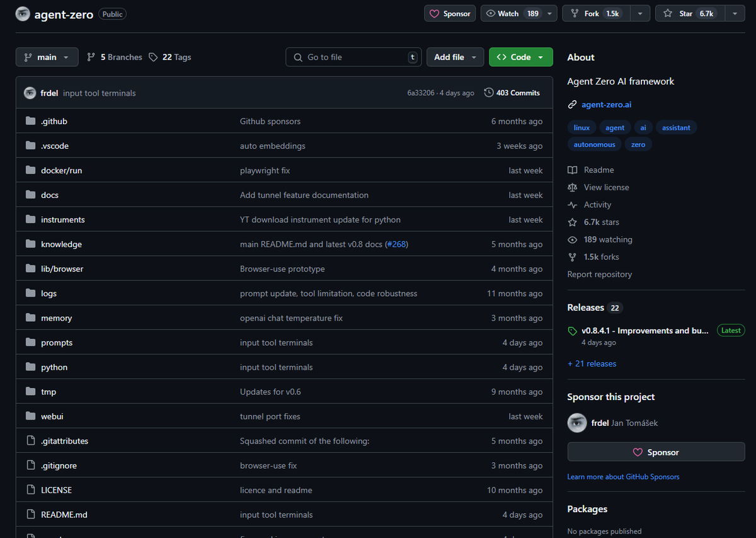This screenshot has height=538, width=756.
Task: Expand the Star lists dropdown arrow
Action: pos(735,14)
